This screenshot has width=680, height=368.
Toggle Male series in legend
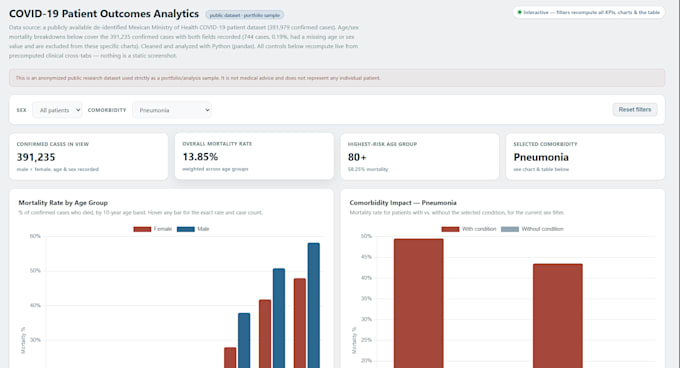tap(193, 229)
